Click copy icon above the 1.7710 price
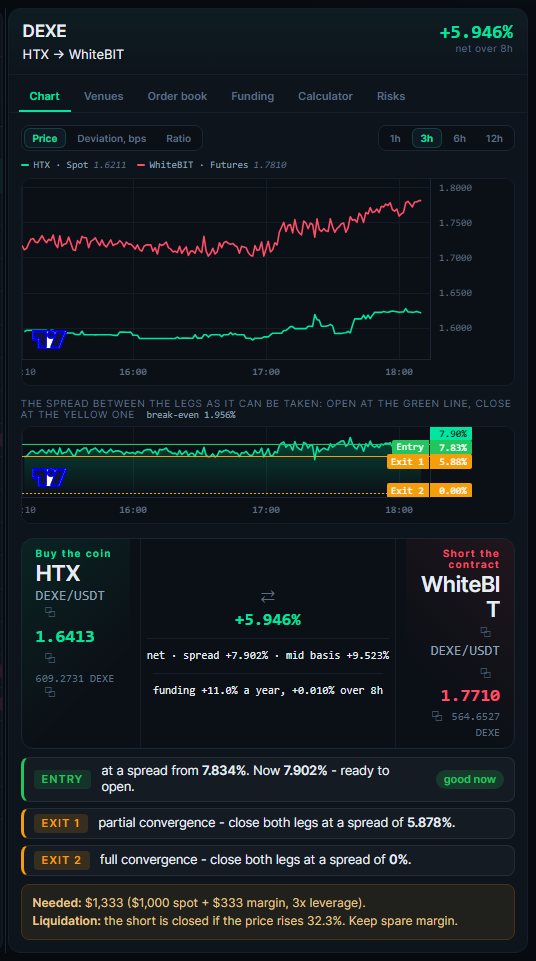The width and height of the screenshot is (536, 961). pos(485,672)
